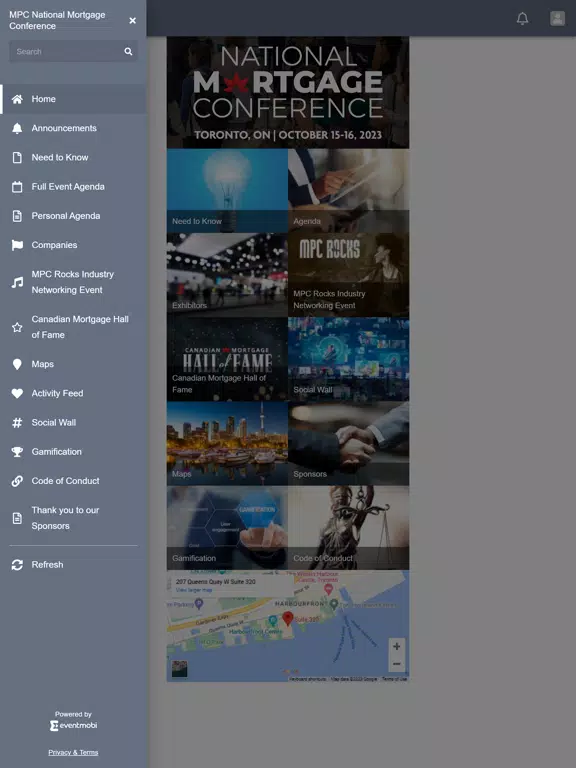The width and height of the screenshot is (576, 768).
Task: Open the Gamification tile
Action: pyautogui.click(x=227, y=528)
